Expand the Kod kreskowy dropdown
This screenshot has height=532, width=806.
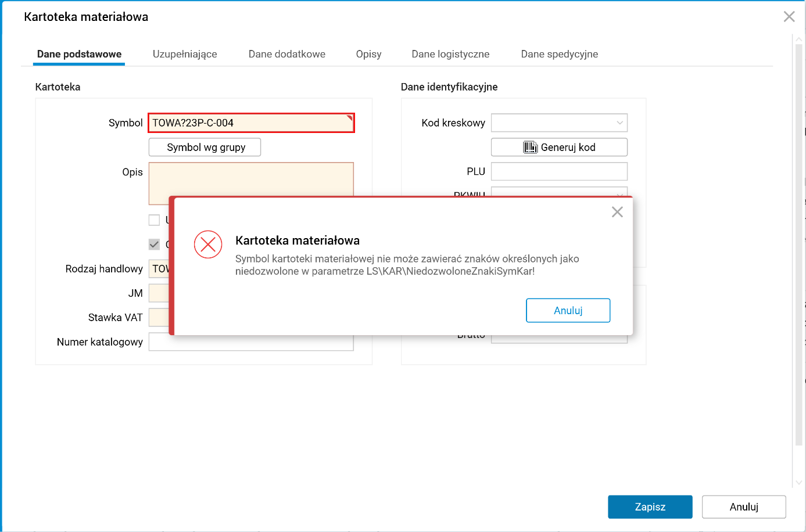click(x=619, y=123)
